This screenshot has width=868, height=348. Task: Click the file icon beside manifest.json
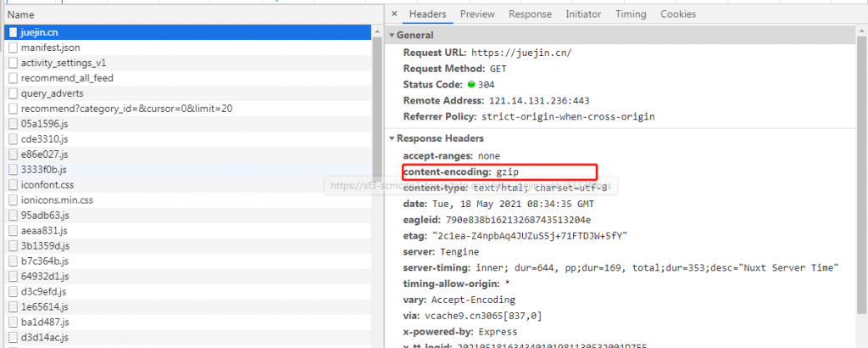pyautogui.click(x=14, y=48)
